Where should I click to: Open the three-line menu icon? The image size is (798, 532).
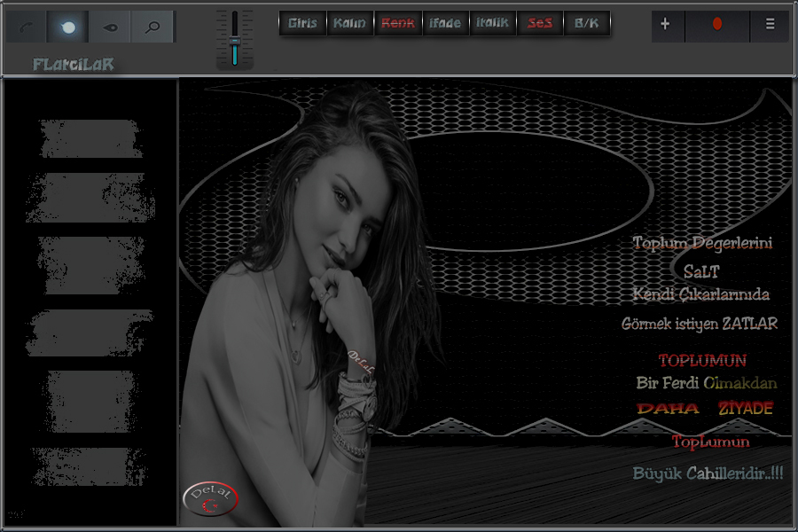769,26
